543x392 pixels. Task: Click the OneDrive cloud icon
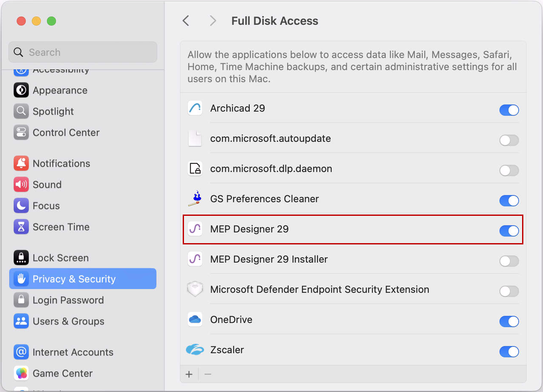click(x=195, y=319)
